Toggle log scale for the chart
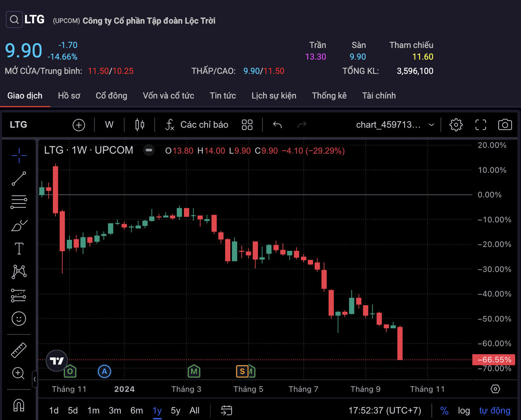Viewport: 521px width, 420px height. pyautogui.click(x=464, y=411)
